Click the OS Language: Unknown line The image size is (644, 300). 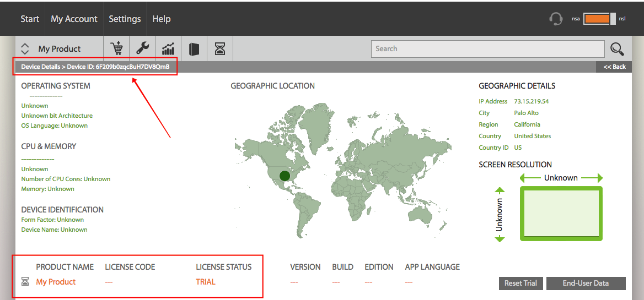(x=54, y=126)
